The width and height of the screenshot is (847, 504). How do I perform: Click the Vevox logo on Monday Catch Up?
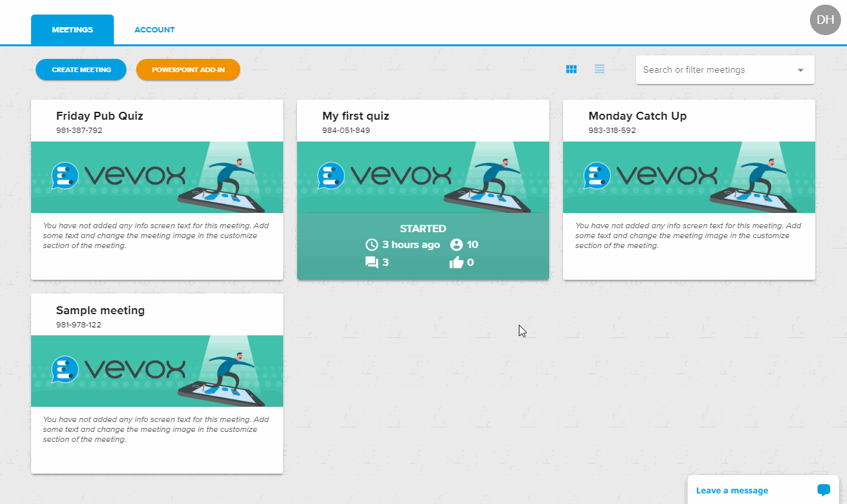[x=651, y=176]
